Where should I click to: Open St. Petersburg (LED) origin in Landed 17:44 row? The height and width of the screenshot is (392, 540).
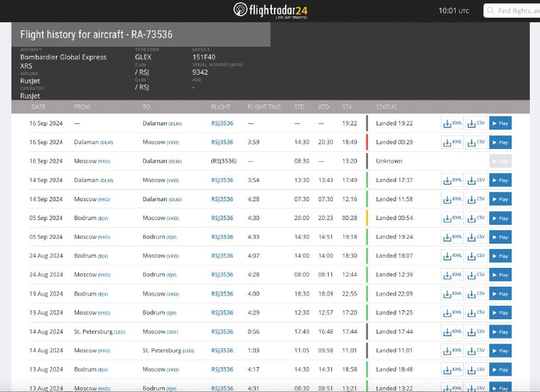point(99,332)
